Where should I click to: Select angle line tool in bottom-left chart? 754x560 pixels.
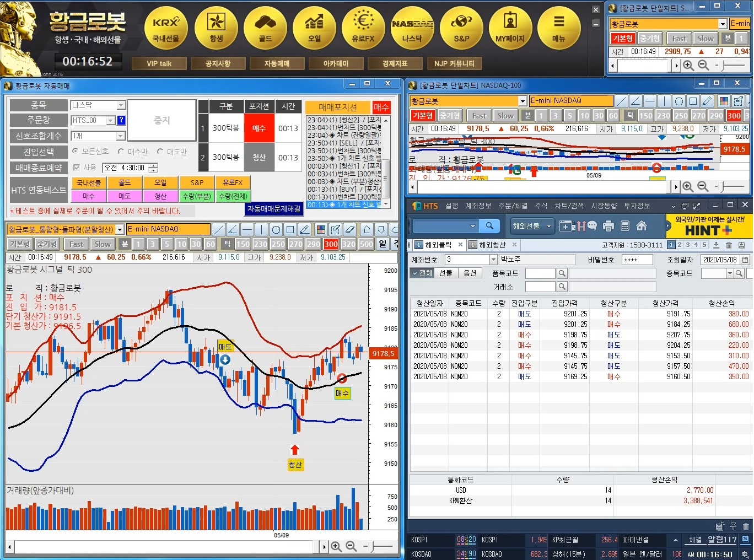pyautogui.click(x=233, y=229)
